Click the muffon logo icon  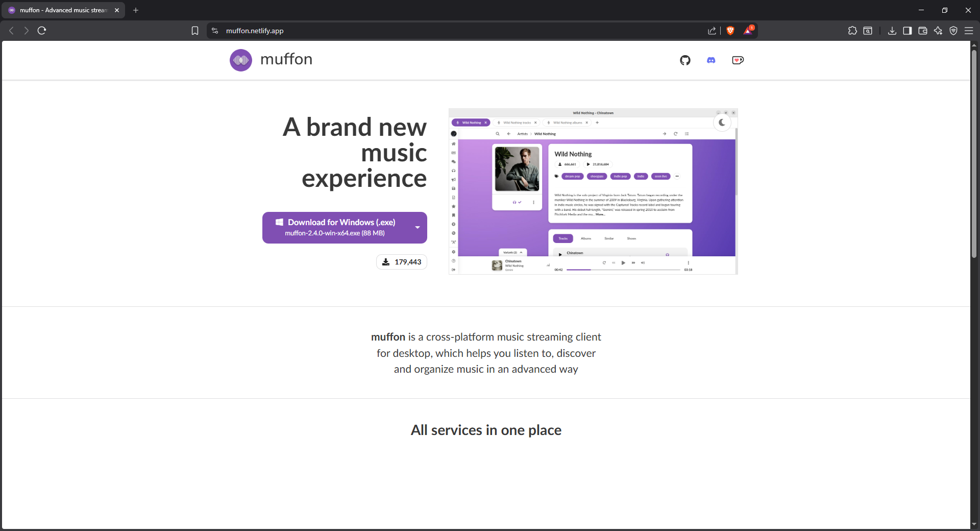[x=241, y=60]
